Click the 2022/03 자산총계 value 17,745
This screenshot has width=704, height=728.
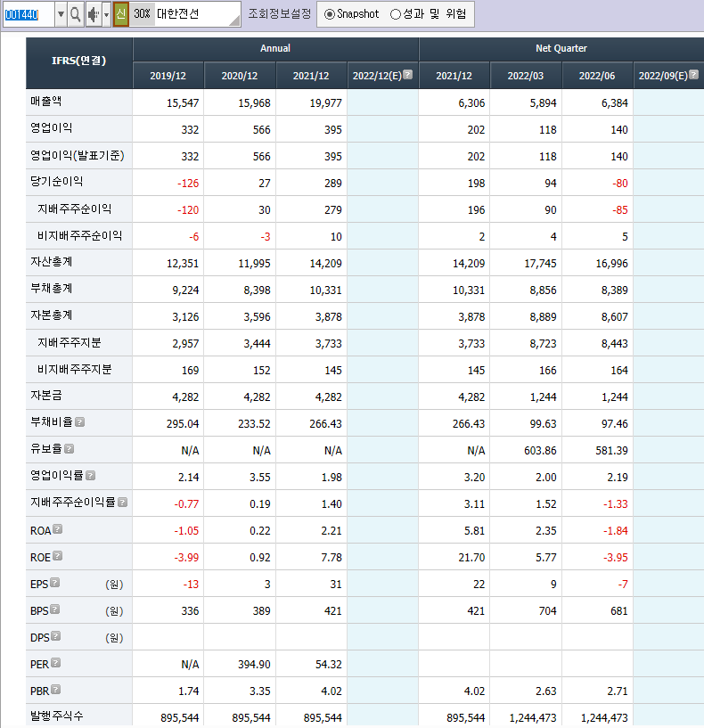(x=540, y=264)
